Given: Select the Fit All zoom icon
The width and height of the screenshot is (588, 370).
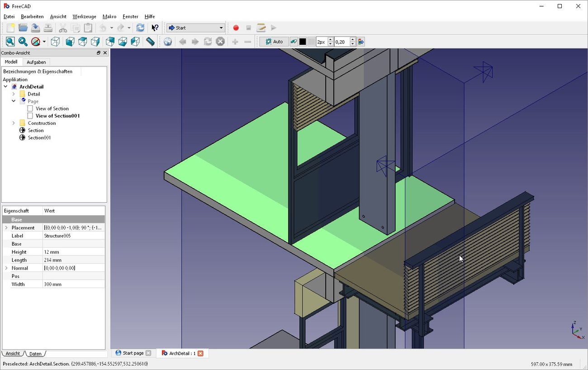Looking at the screenshot, I should pyautogui.click(x=10, y=41).
